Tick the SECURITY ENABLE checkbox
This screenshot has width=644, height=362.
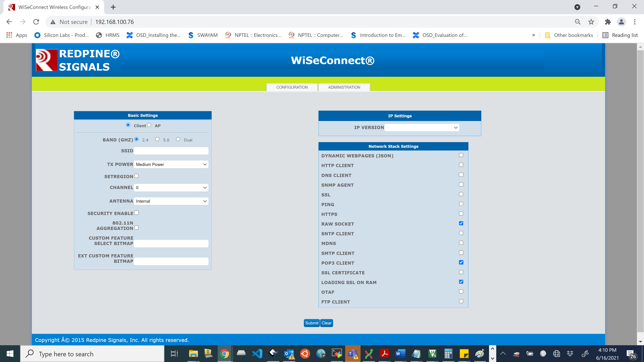[137, 213]
